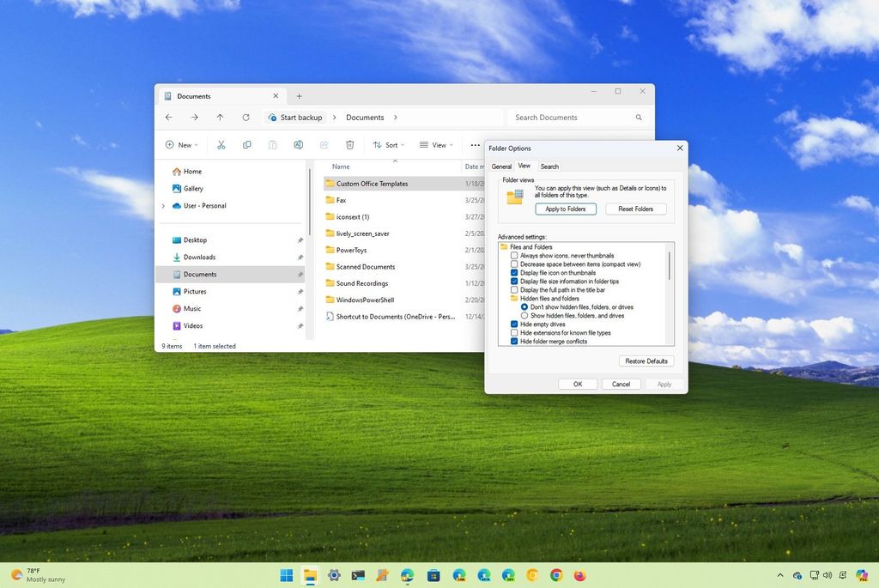Switch to the Search tab in Folder Options
This screenshot has width=879, height=588.
pos(550,167)
